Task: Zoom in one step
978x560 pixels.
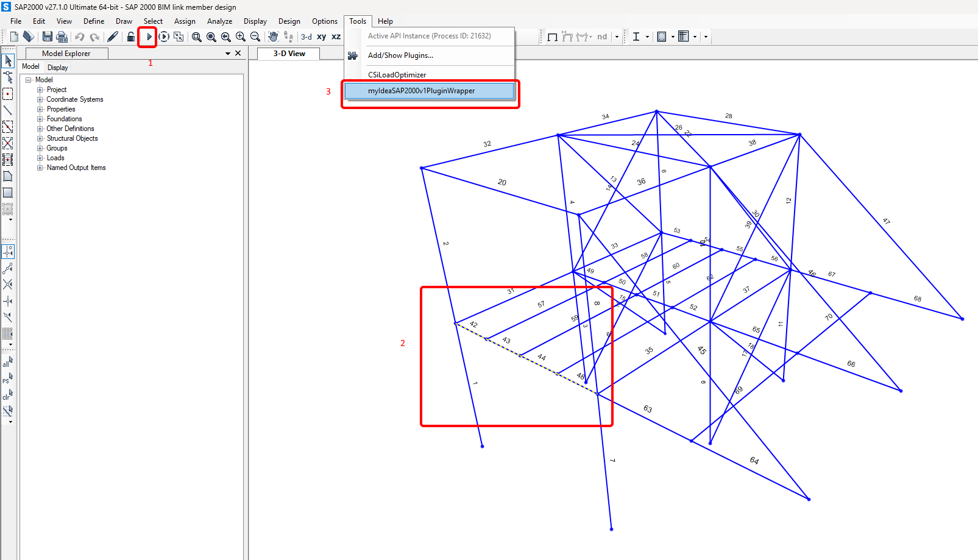Action: point(241,37)
